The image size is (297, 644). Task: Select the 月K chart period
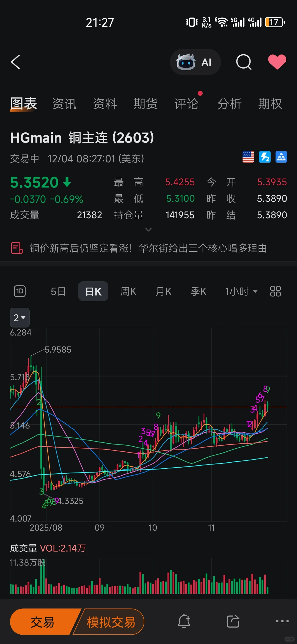164,291
